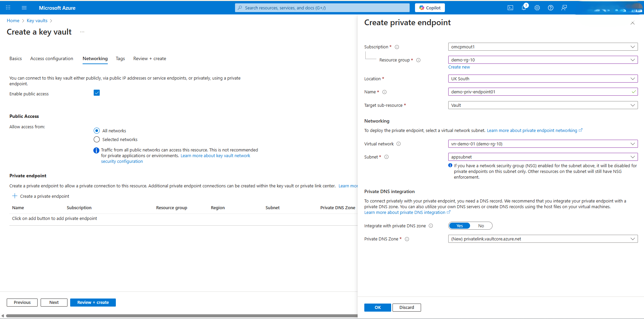Go to the Access configuration tab
This screenshot has width=644, height=319.
pos(51,58)
